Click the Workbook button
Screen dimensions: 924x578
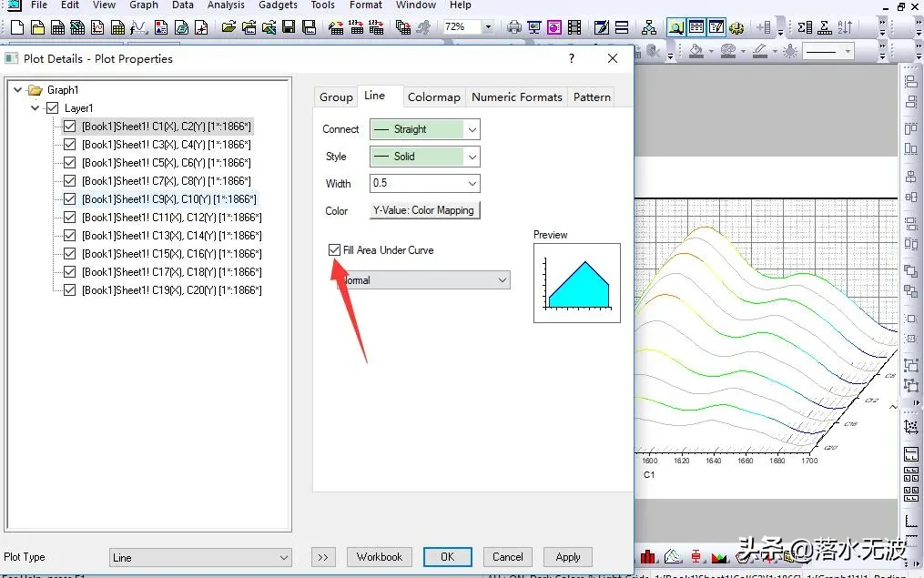tap(379, 557)
